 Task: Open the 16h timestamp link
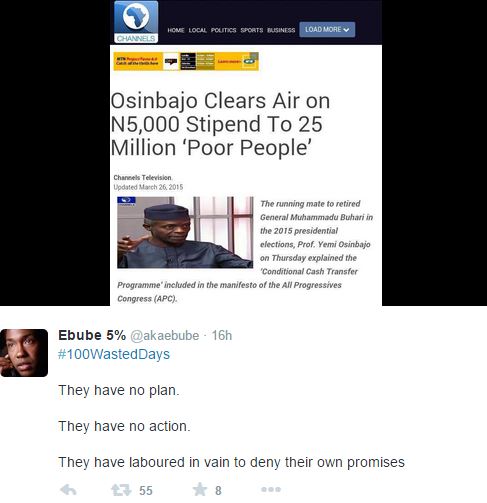pos(222,335)
